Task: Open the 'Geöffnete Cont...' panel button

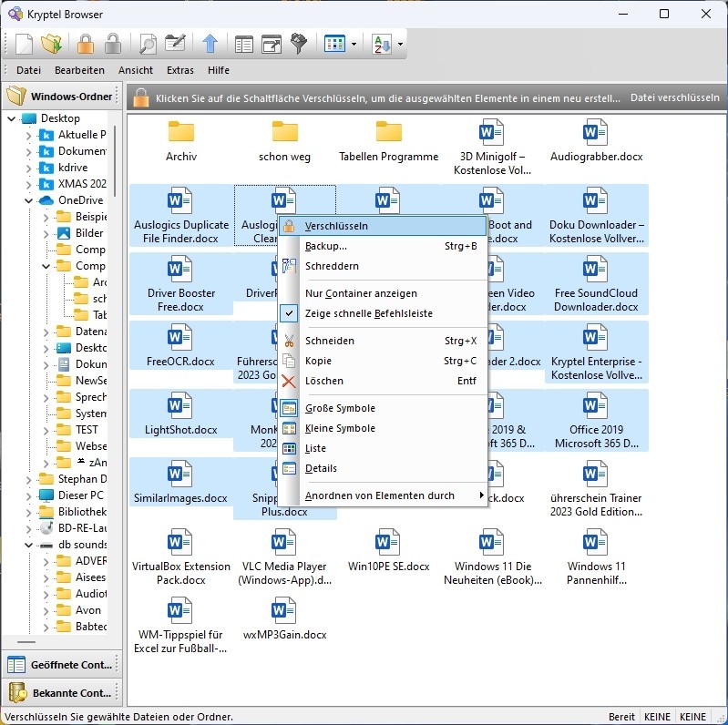Action: (x=59, y=665)
